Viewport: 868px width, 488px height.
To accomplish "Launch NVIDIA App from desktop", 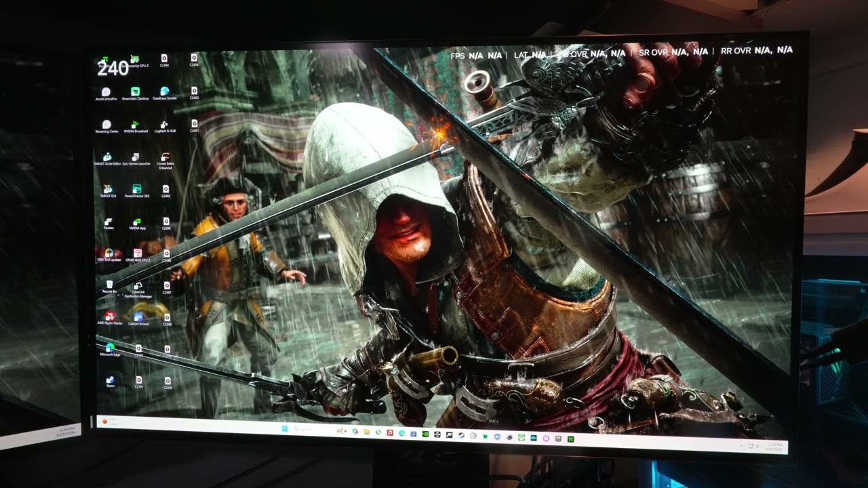I will click(x=137, y=224).
